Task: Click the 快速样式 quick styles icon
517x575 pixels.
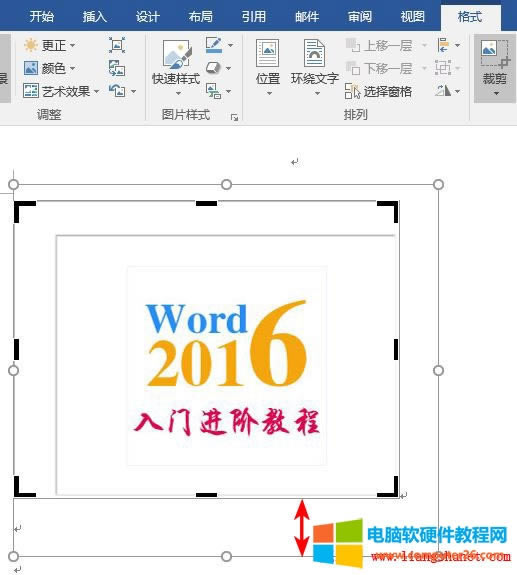Action: pos(177,54)
